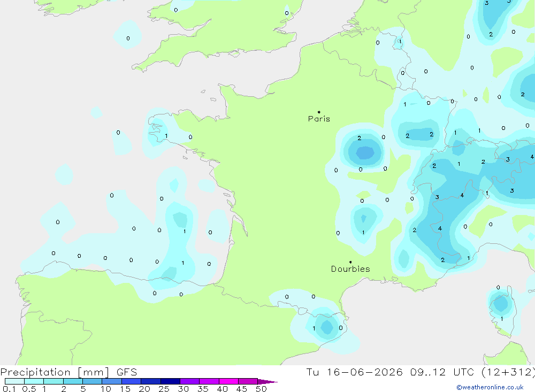The height and width of the screenshot is (392, 535).
Task: Click the Paris city label
Action: click(319, 119)
